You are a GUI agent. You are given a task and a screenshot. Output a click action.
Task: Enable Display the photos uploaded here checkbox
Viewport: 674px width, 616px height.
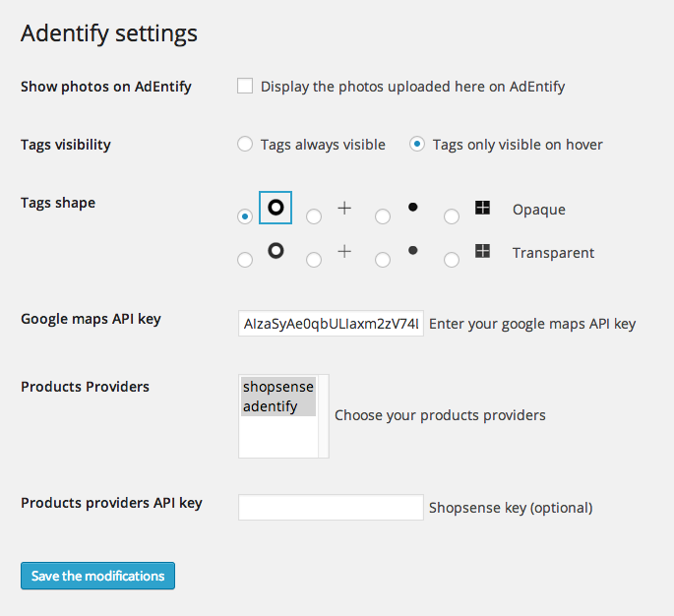245,86
